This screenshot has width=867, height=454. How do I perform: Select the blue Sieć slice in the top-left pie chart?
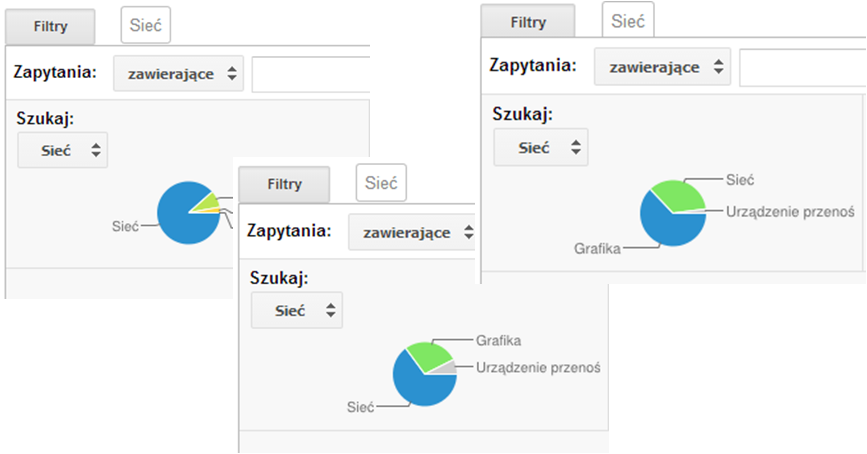coord(181,216)
